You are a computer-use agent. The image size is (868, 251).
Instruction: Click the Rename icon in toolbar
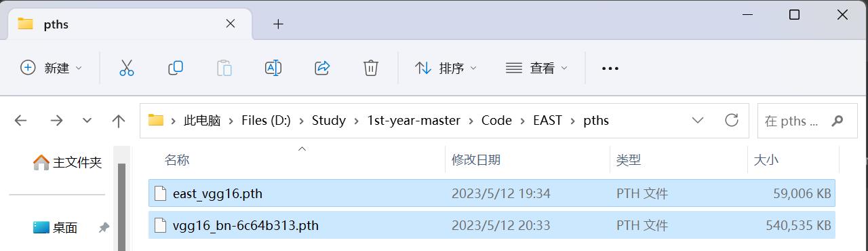(273, 68)
